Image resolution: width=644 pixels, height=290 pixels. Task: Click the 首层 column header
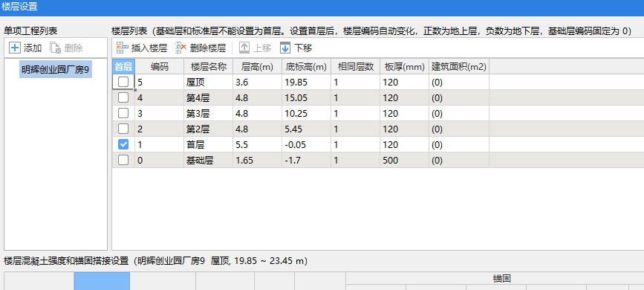(123, 67)
